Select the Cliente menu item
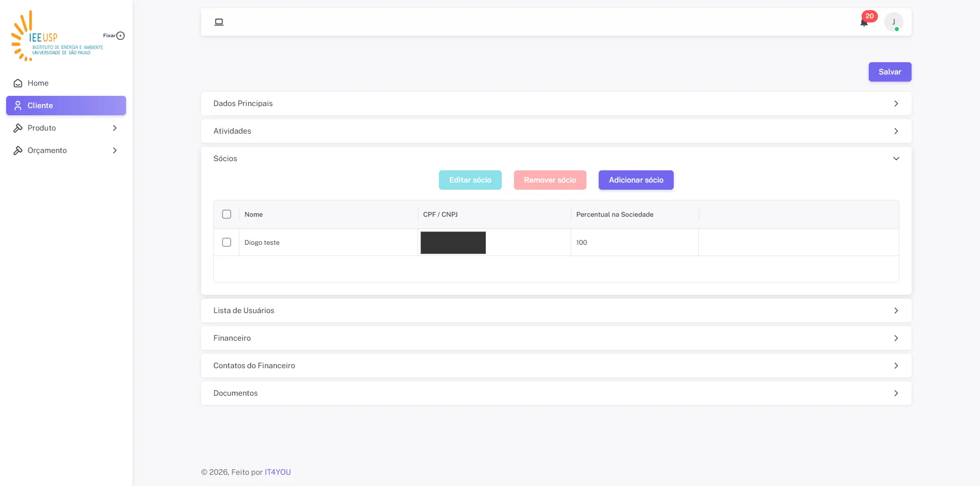Viewport: 980px width, 486px height. coord(66,106)
